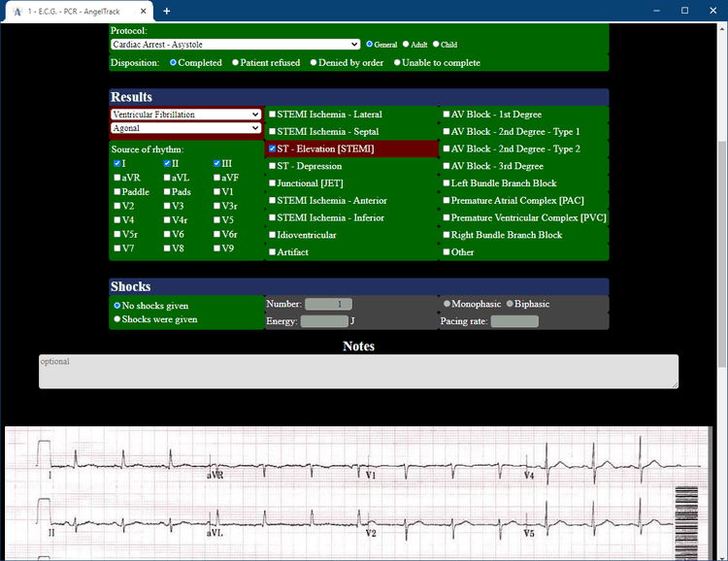Click the Pacing rate field

[x=514, y=321]
